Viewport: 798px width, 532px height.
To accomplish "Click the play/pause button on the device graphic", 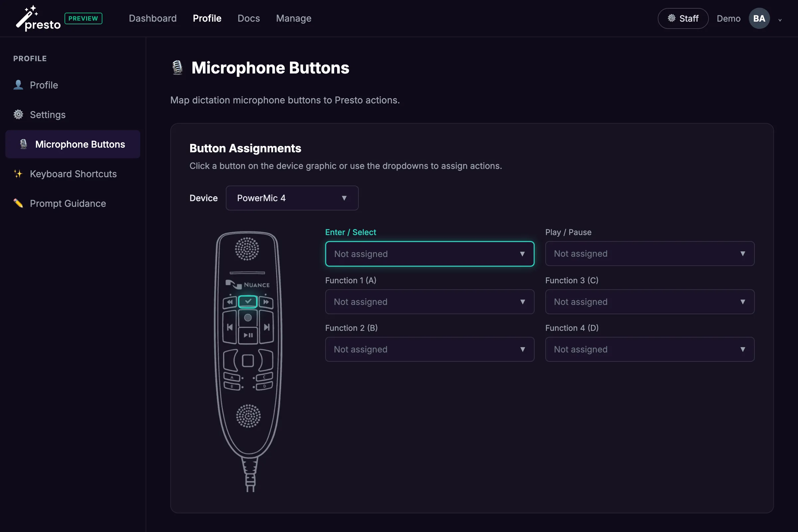I will [x=248, y=335].
